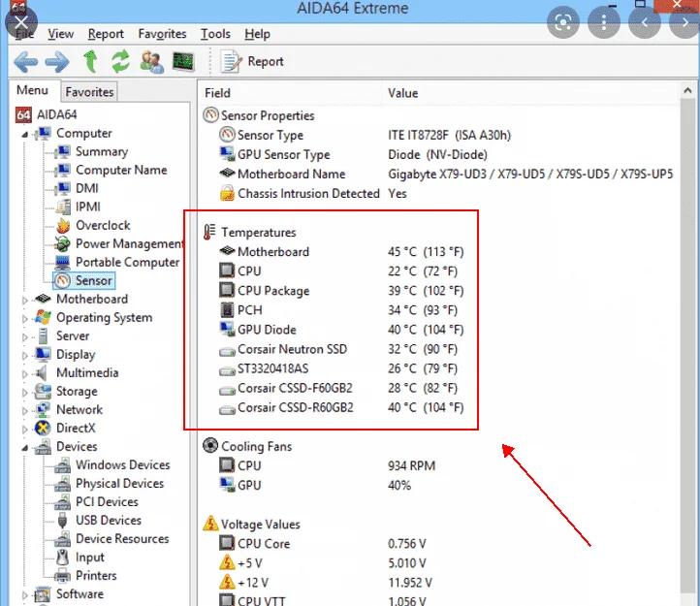Expand the Operating System node
Screen dimensions: 700x606
tap(25, 319)
